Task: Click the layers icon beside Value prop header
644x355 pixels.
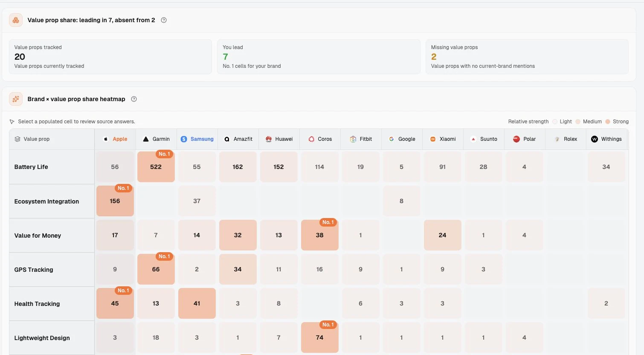Action: [x=17, y=139]
